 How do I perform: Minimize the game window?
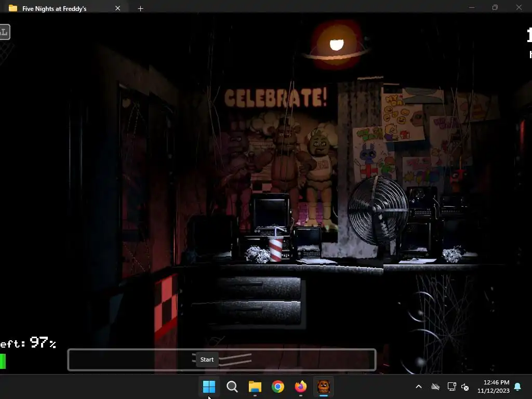[472, 7]
